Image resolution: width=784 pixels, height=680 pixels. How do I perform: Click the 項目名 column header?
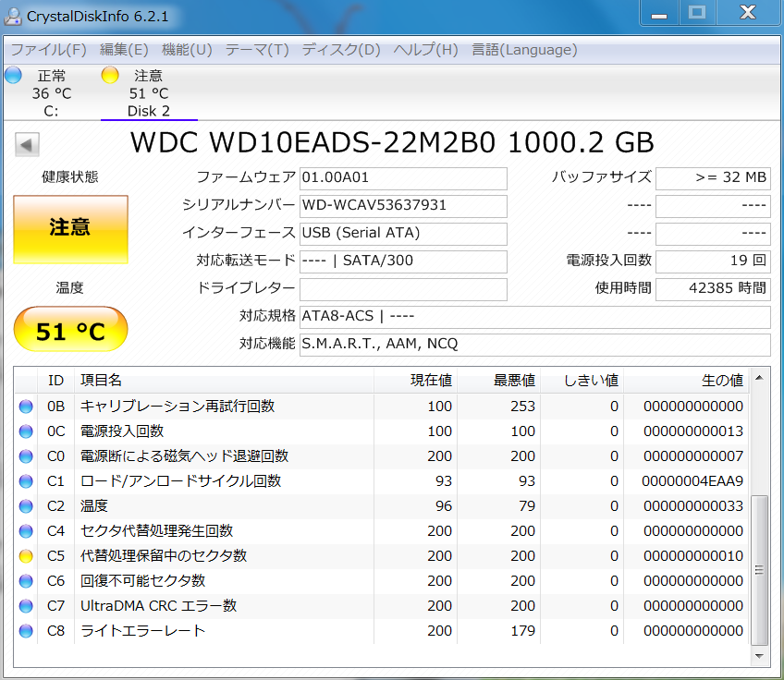[x=224, y=381]
